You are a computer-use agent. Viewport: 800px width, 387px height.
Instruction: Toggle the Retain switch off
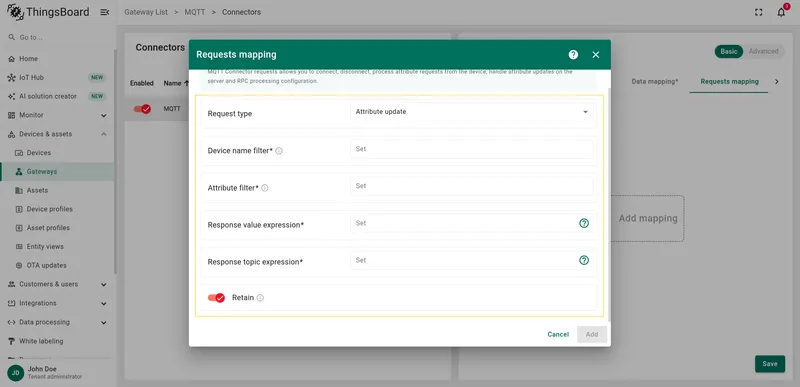(x=216, y=298)
